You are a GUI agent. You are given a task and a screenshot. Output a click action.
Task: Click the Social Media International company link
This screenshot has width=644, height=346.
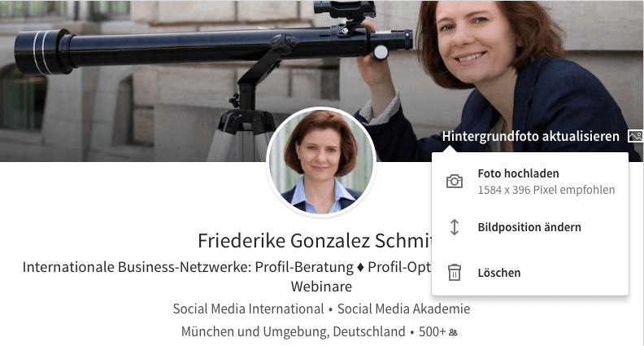[x=248, y=309]
